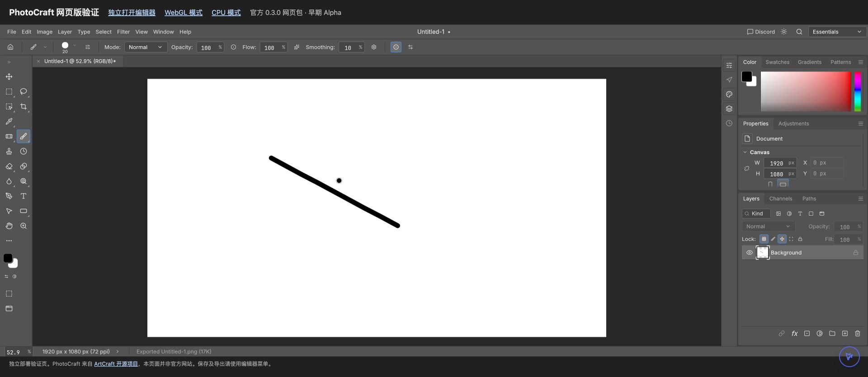Add a layer style with fx
The image size is (868, 377).
pyautogui.click(x=794, y=334)
